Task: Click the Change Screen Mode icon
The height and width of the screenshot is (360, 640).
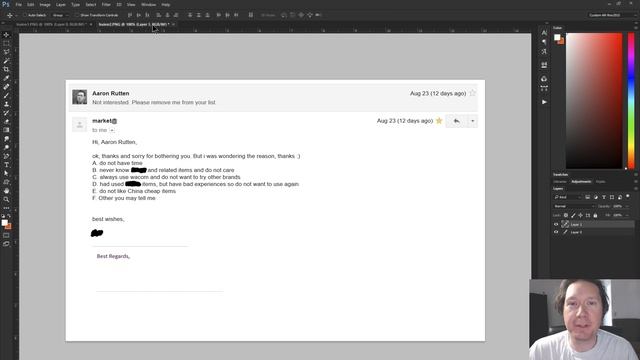Action: tap(6, 244)
